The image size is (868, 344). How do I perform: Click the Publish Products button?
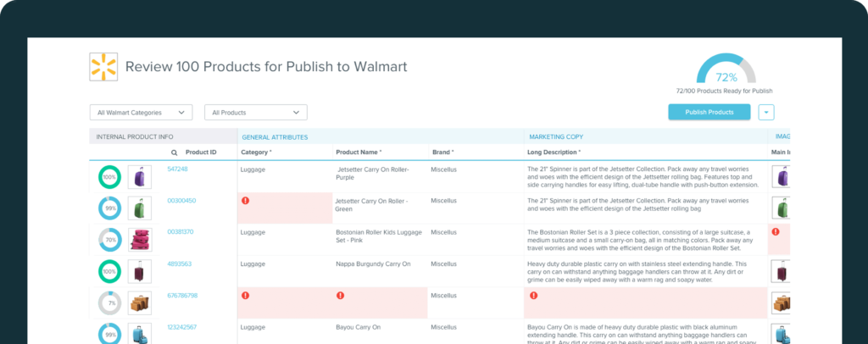(x=709, y=112)
